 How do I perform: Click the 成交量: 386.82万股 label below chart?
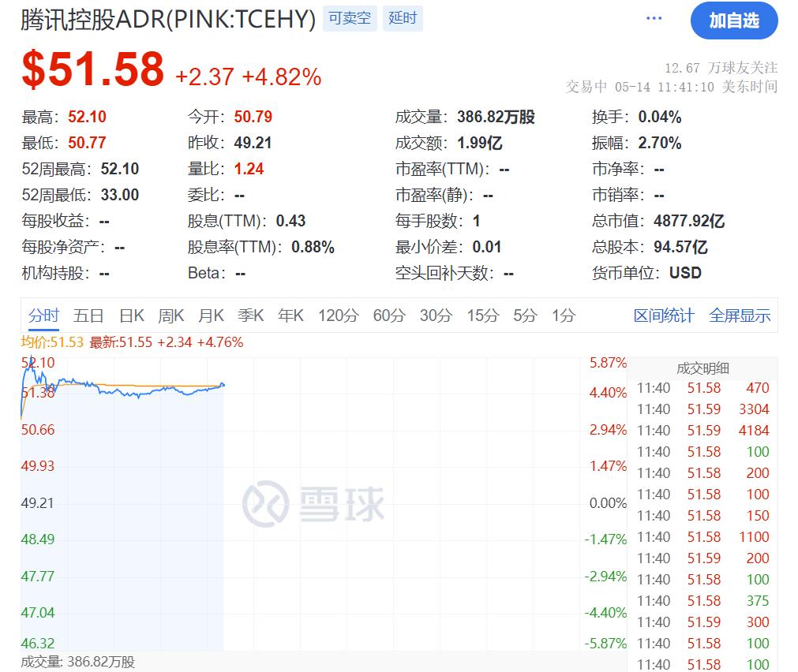tap(78, 662)
